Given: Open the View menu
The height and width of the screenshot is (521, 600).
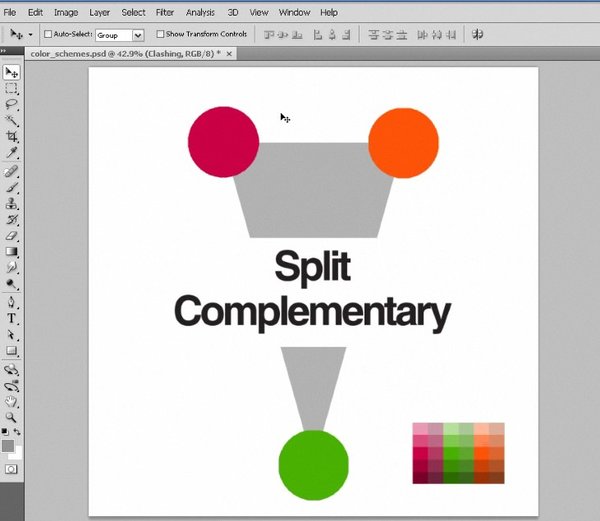Looking at the screenshot, I should point(259,13).
